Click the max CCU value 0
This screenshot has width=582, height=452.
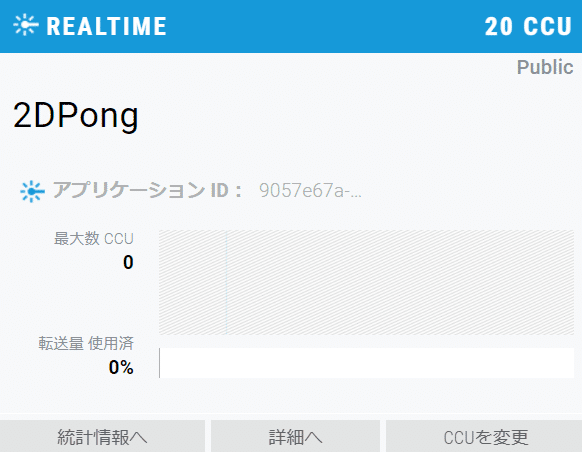click(128, 262)
